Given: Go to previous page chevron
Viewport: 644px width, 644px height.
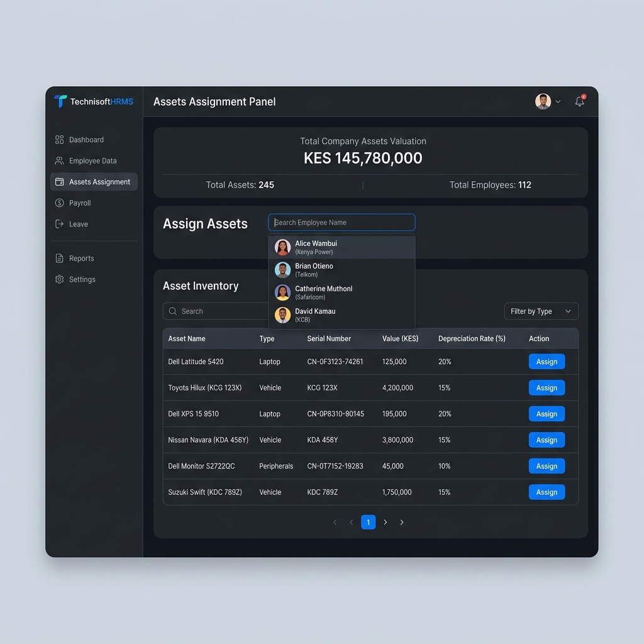Looking at the screenshot, I should click(x=351, y=522).
